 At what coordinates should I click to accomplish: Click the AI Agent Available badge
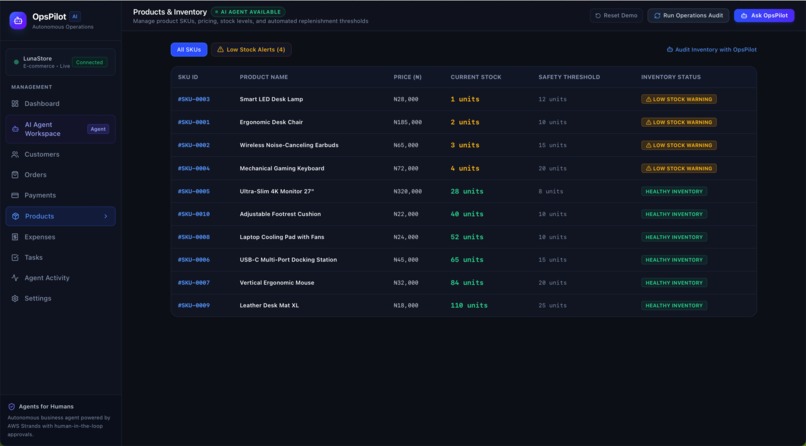(x=248, y=12)
